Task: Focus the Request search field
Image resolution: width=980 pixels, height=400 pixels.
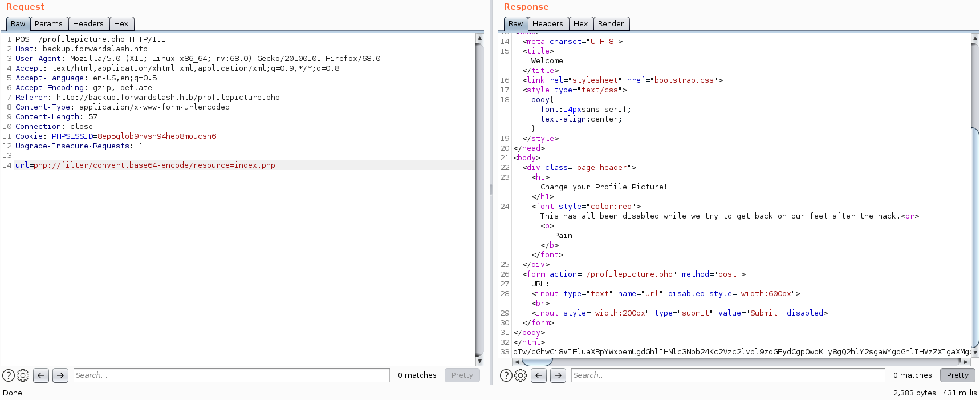Action: pyautogui.click(x=231, y=375)
